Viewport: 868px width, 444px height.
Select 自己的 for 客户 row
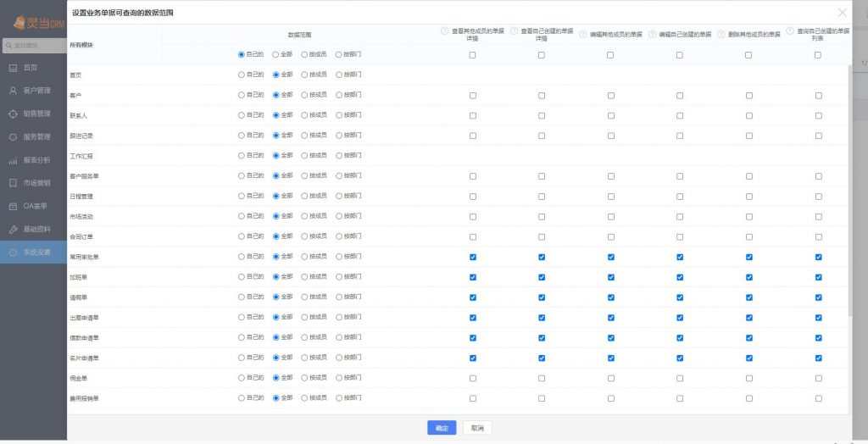241,95
